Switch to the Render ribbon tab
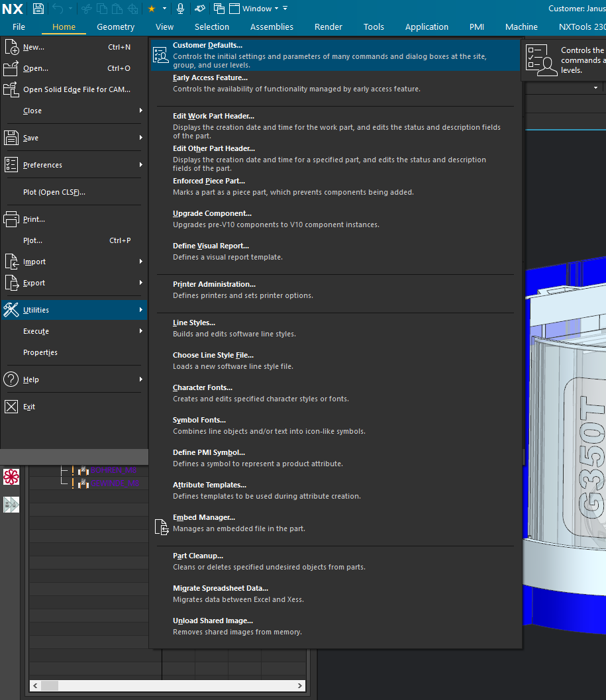Viewport: 606px width, 700px height. pos(328,26)
